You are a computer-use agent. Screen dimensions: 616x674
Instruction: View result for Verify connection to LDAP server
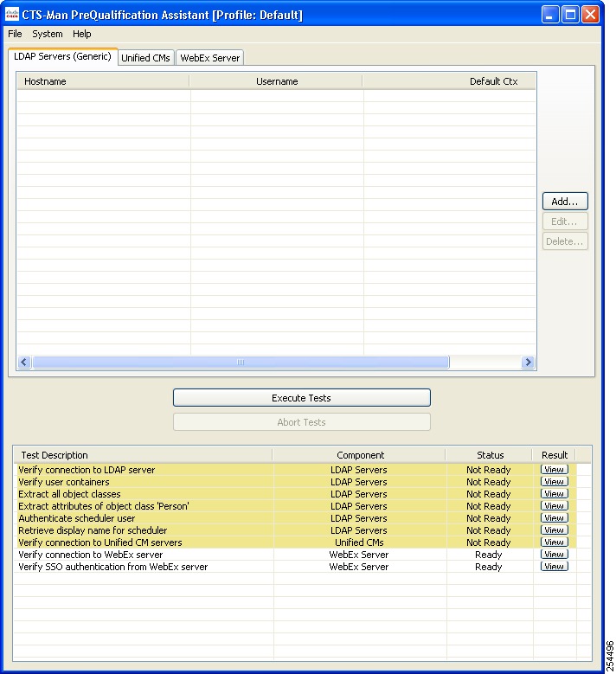coord(555,470)
